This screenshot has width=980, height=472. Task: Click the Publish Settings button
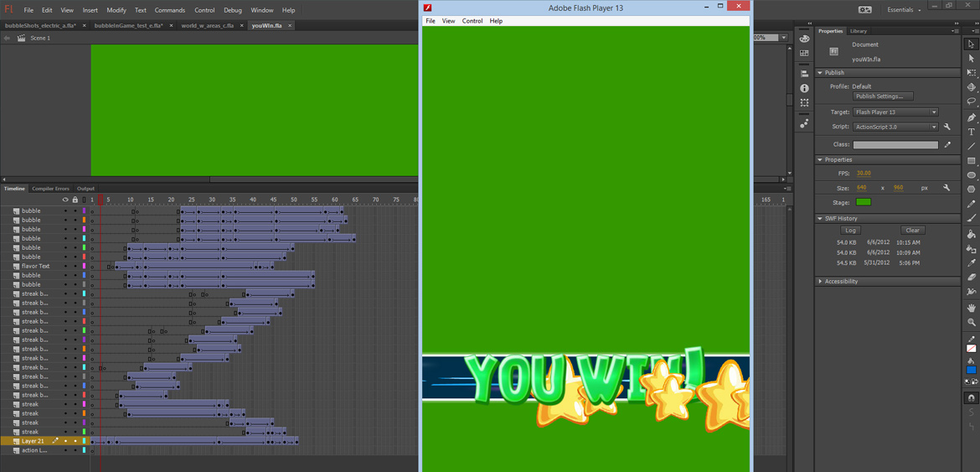point(883,96)
